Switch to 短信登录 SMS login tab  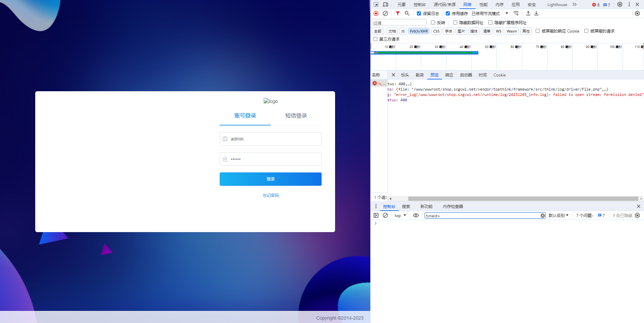click(x=296, y=116)
